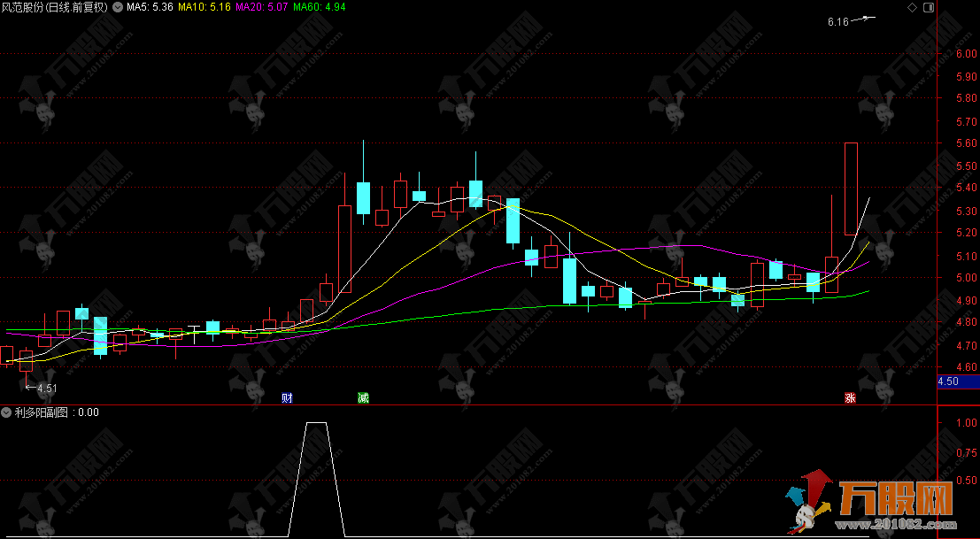Toggle the side panel icon at top right
This screenshot has height=539, width=980.
click(x=928, y=7)
